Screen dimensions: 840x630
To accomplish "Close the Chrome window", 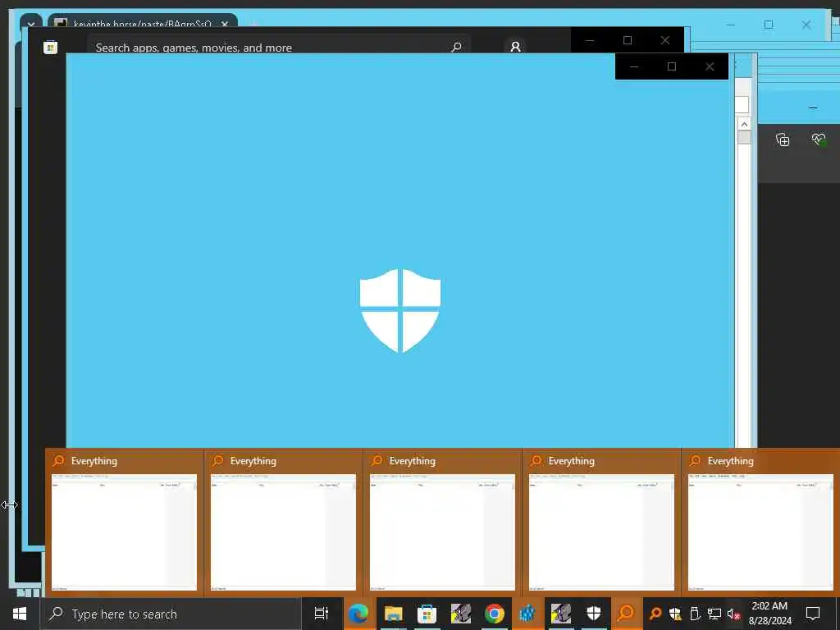I will [x=806, y=25].
